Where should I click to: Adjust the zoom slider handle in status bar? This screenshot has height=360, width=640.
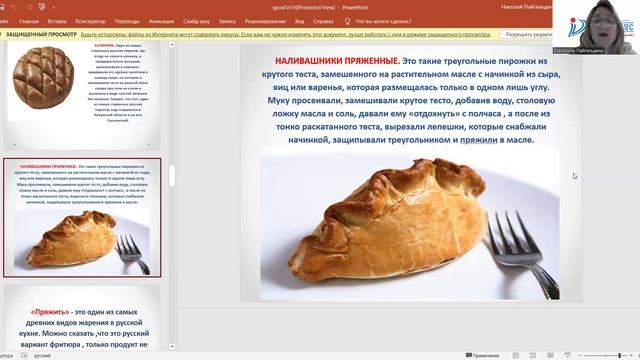click(x=619, y=356)
